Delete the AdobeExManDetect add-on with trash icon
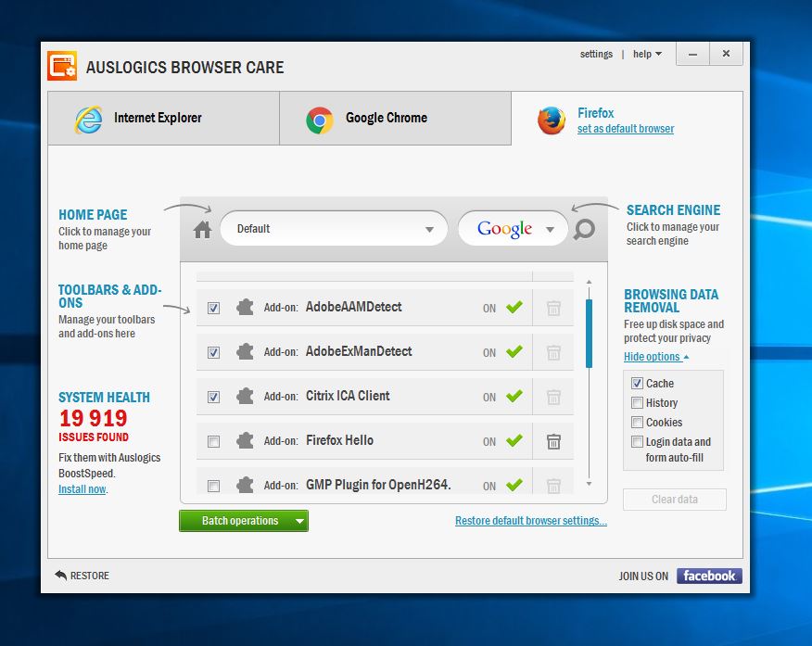 click(x=553, y=352)
